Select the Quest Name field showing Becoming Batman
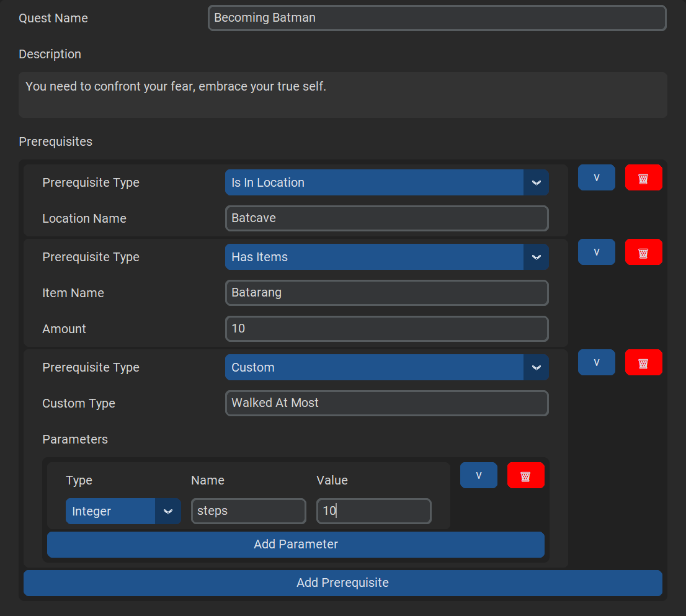 click(x=437, y=18)
